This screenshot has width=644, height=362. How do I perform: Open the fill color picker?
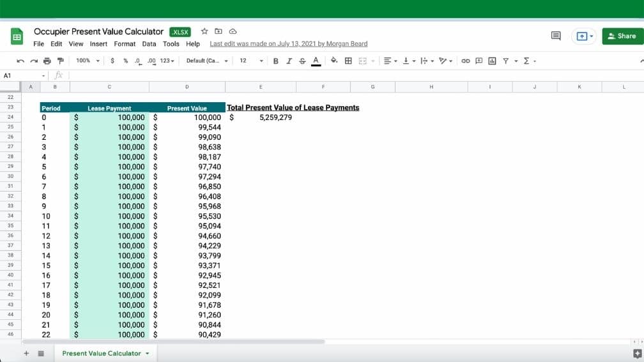click(334, 61)
